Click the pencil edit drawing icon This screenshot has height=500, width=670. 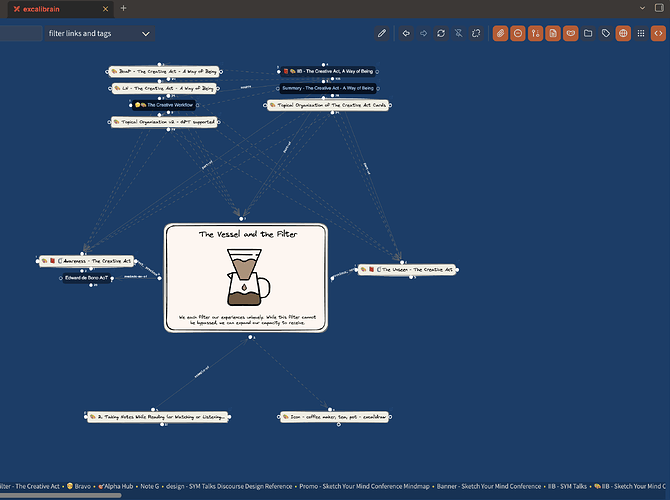[x=382, y=33]
